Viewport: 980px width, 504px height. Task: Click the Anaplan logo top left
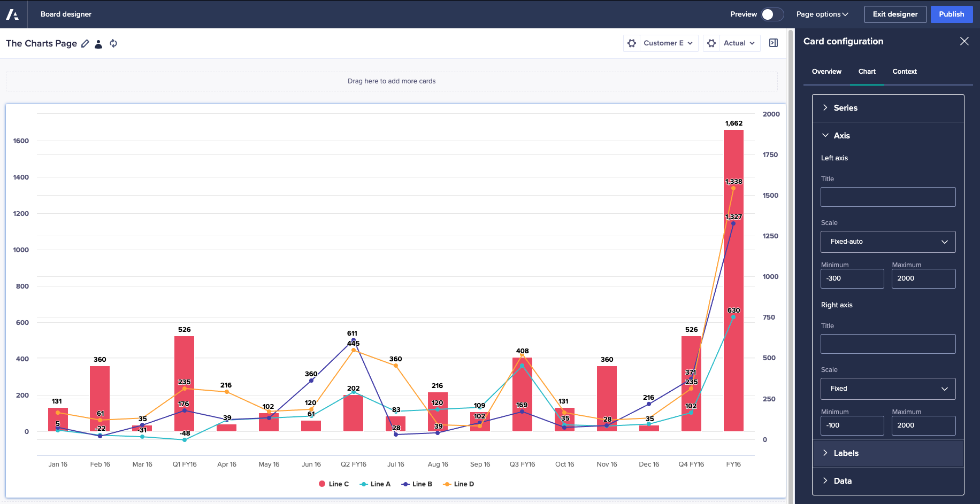click(12, 14)
